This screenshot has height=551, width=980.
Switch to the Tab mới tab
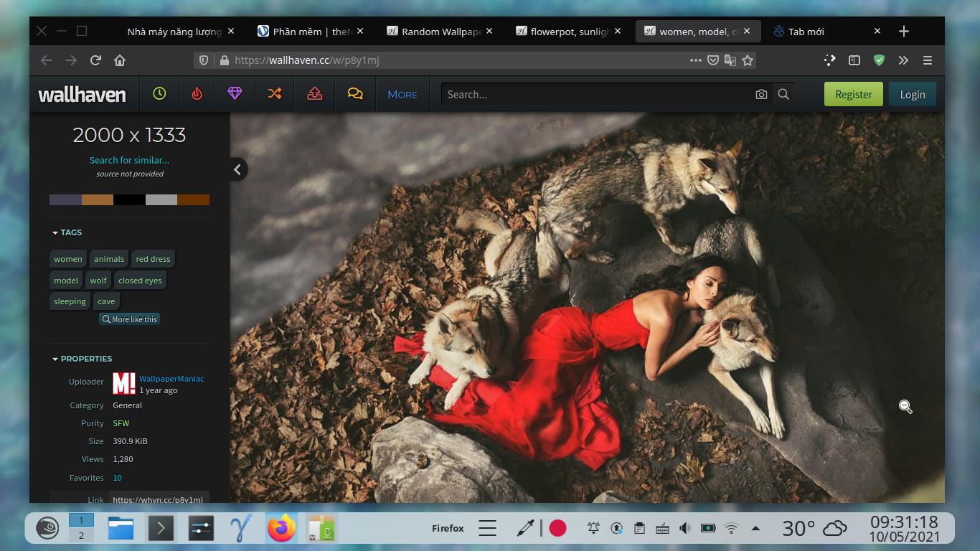click(x=826, y=32)
